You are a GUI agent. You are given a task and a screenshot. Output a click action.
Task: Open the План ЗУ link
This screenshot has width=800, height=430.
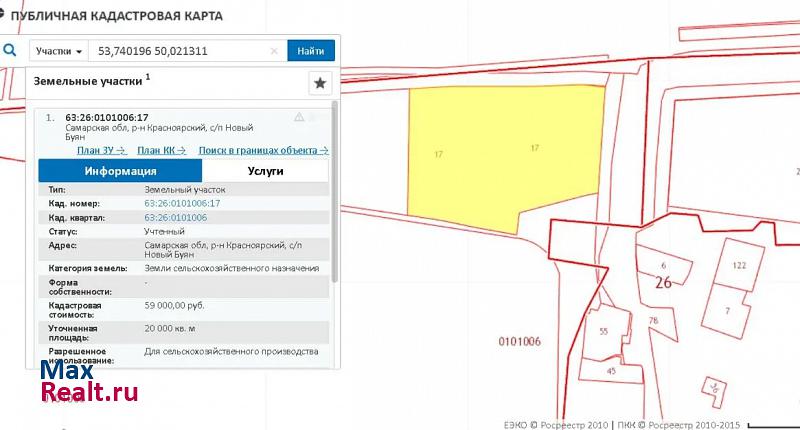click(101, 150)
